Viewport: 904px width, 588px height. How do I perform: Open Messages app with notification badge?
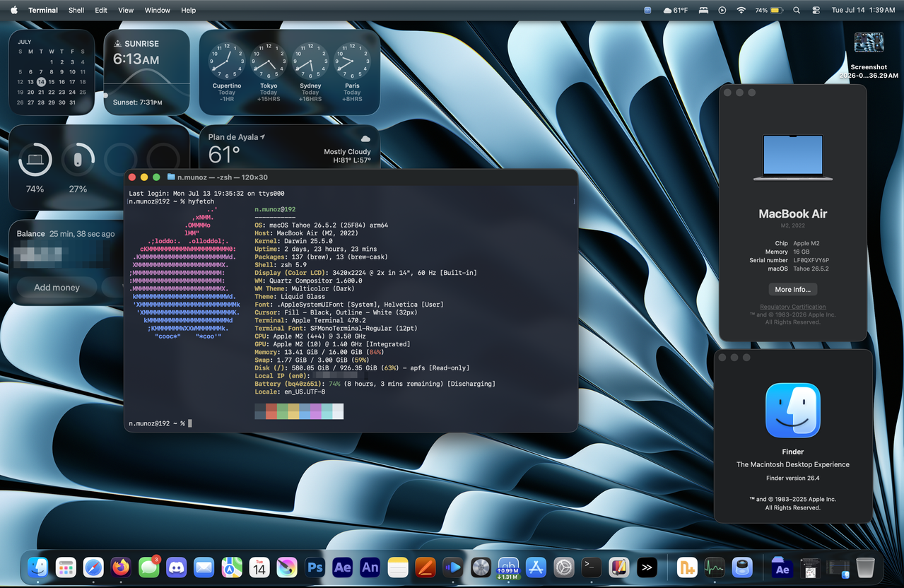[x=148, y=567]
